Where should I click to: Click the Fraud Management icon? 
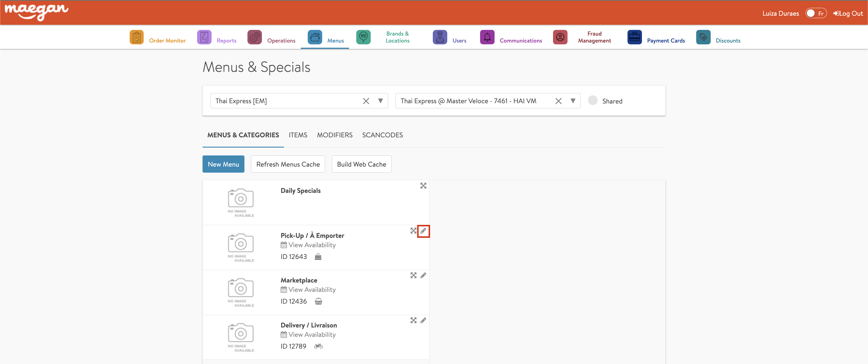(x=560, y=37)
